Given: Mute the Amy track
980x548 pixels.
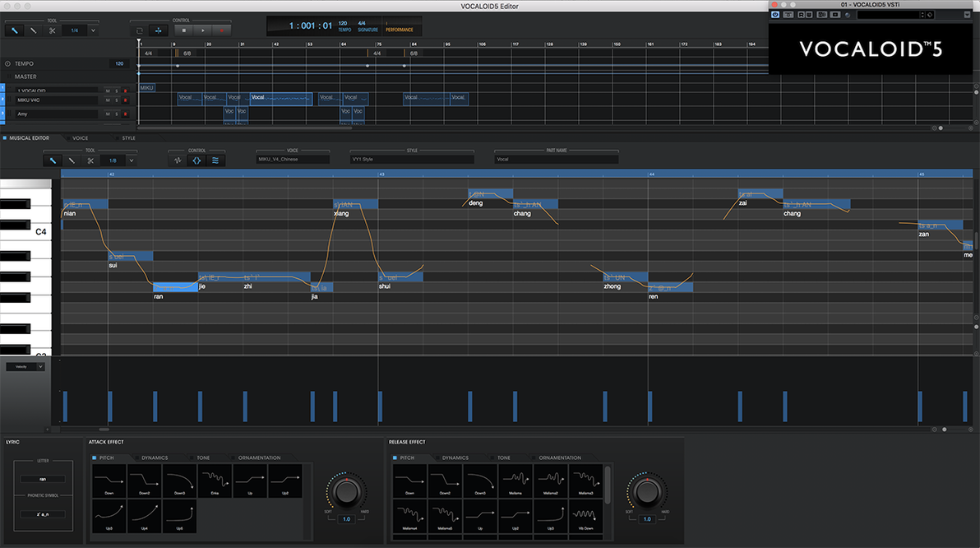Looking at the screenshot, I should point(108,114).
